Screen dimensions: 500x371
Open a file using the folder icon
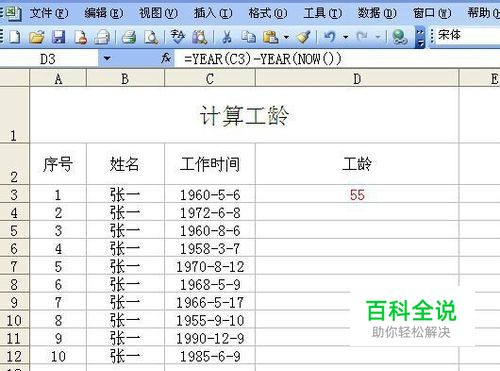pyautogui.click(x=37, y=37)
